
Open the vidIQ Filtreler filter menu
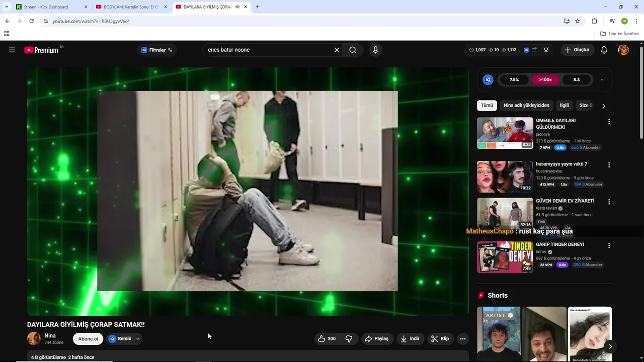[x=157, y=50]
